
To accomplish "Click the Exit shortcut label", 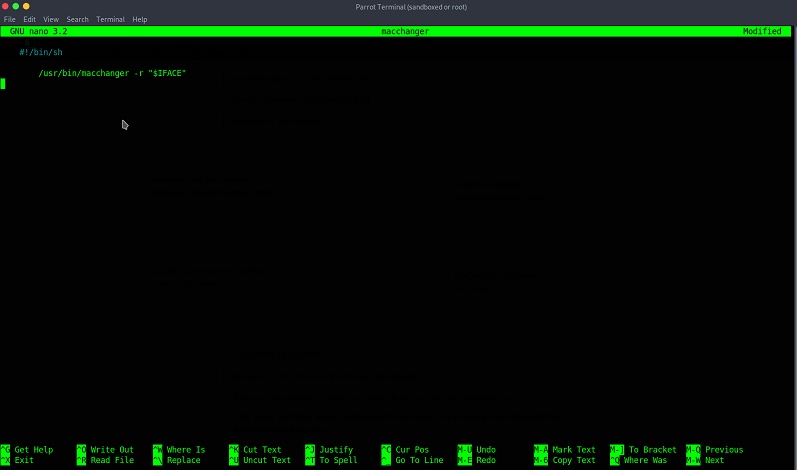I will pos(24,461).
